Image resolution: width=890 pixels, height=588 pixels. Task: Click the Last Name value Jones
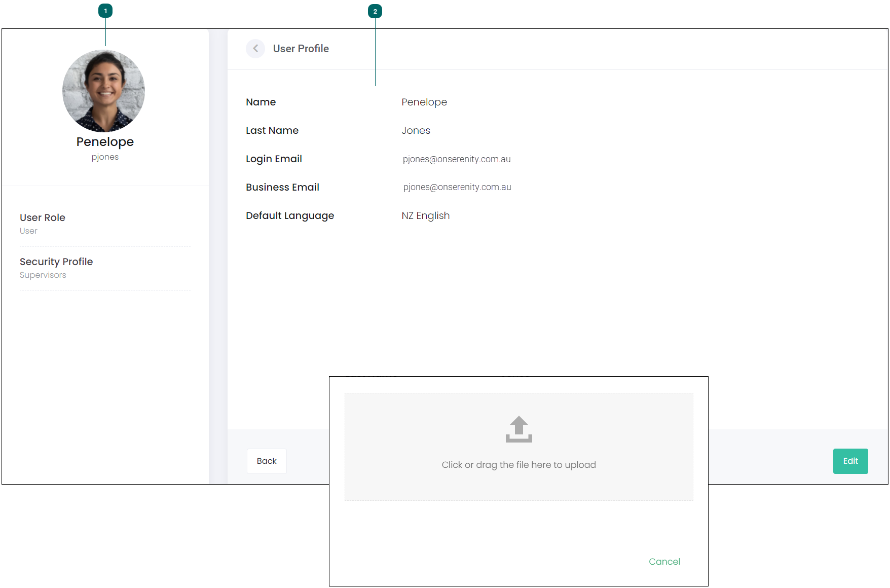416,131
